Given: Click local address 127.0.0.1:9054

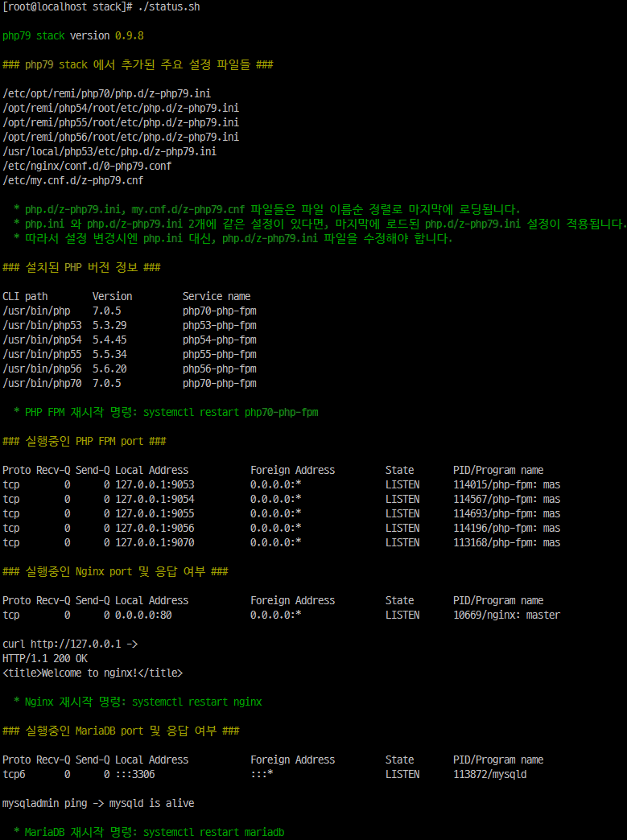Looking at the screenshot, I should click(x=155, y=500).
